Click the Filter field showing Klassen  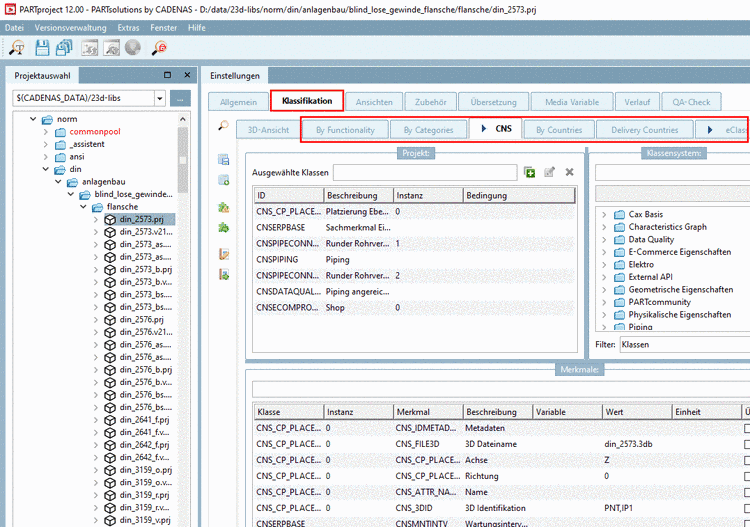pyautogui.click(x=684, y=344)
